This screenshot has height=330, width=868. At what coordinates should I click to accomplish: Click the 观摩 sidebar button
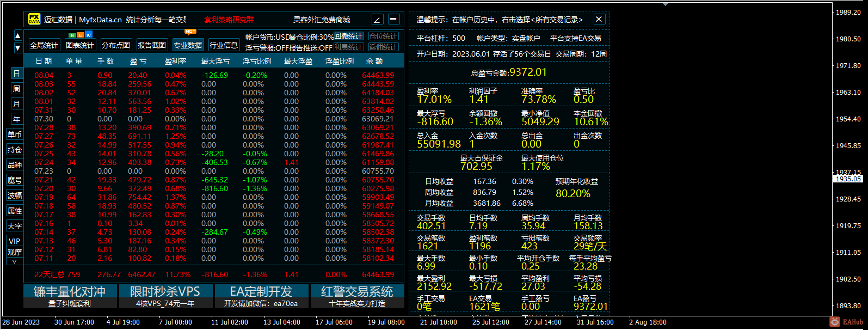click(x=15, y=252)
